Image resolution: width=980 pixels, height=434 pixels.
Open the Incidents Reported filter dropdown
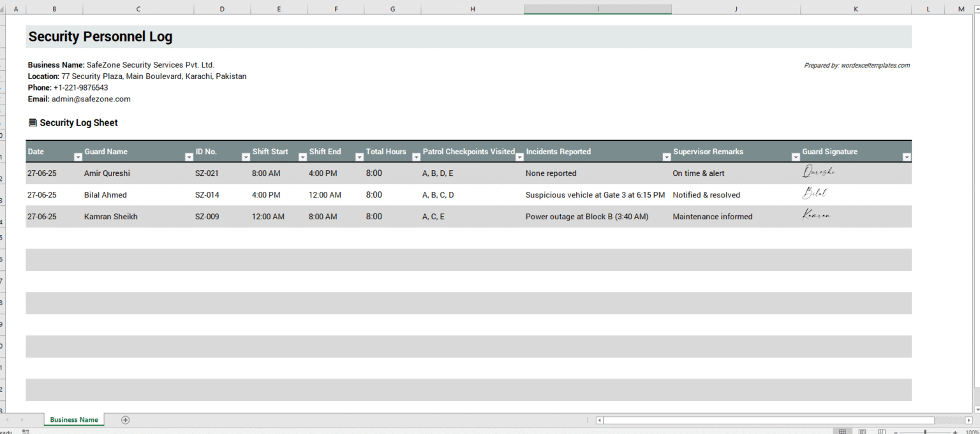(x=666, y=156)
